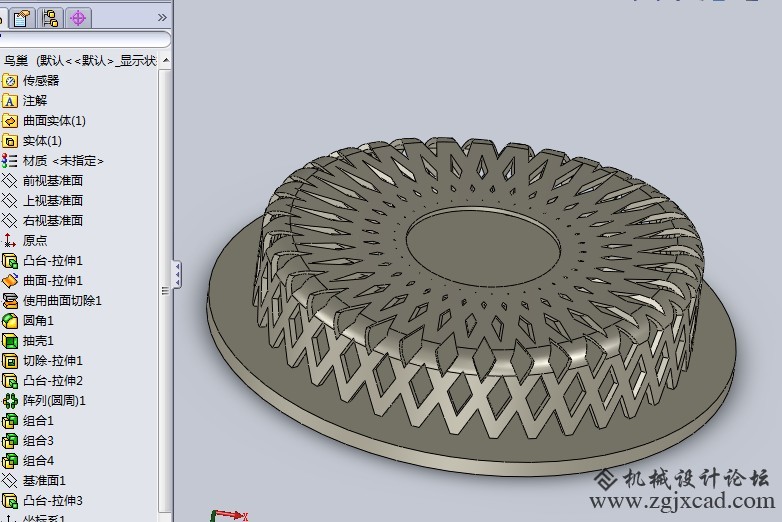Select the 基准面1 plane icon
This screenshot has width=782, height=522.
point(9,481)
